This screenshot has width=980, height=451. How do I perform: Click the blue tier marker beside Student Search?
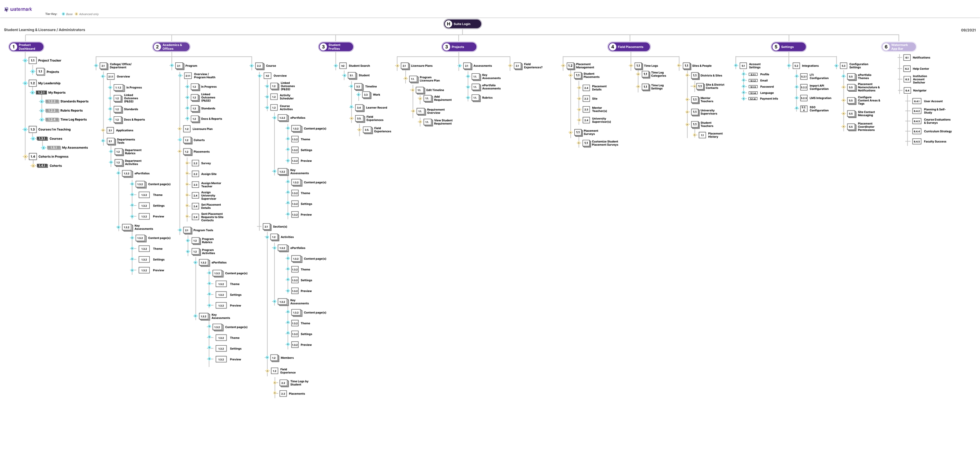(336, 66)
